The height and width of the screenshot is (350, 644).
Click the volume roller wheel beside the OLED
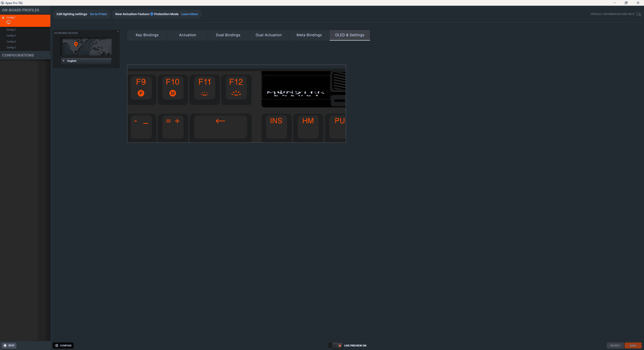coord(339,81)
